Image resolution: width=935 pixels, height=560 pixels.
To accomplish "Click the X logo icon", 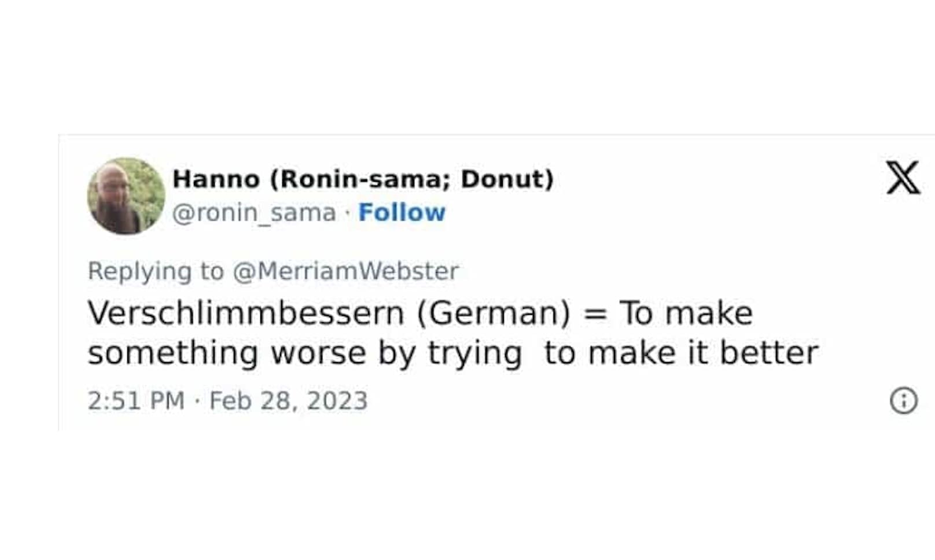I will 903,178.
